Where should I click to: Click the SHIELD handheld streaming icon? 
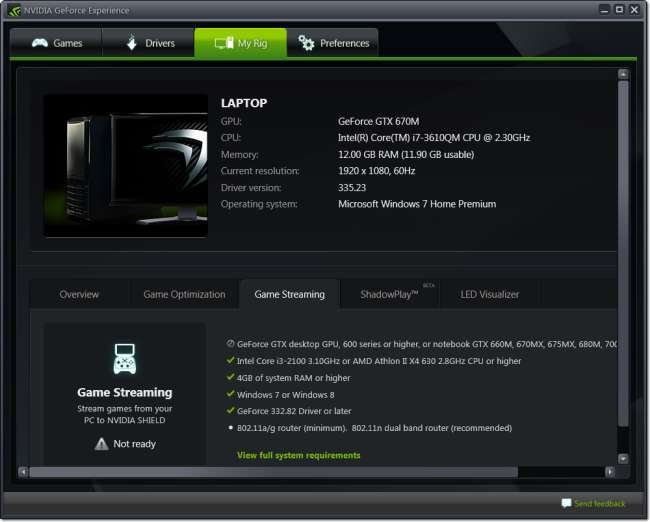125,359
